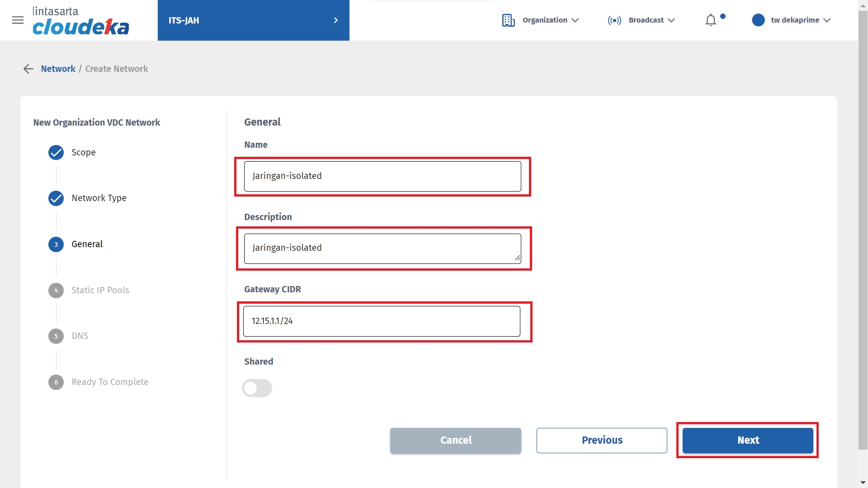Open the hamburger menu icon

pos(18,20)
